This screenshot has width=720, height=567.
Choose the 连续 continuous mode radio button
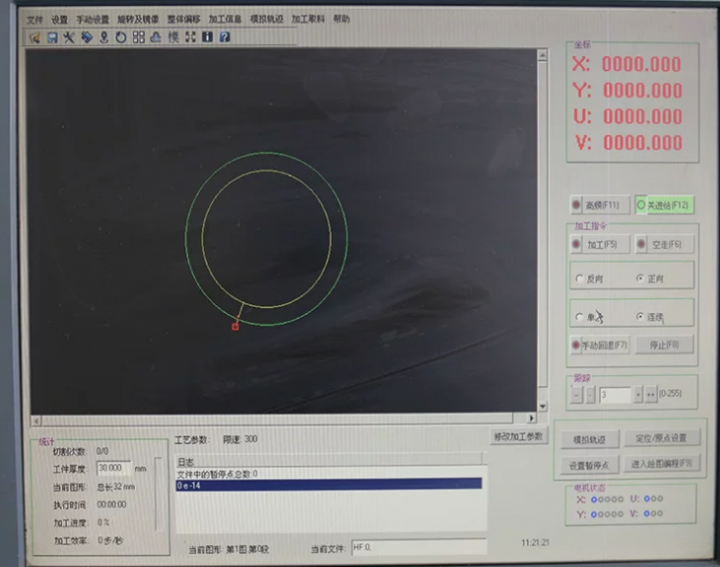pos(641,316)
